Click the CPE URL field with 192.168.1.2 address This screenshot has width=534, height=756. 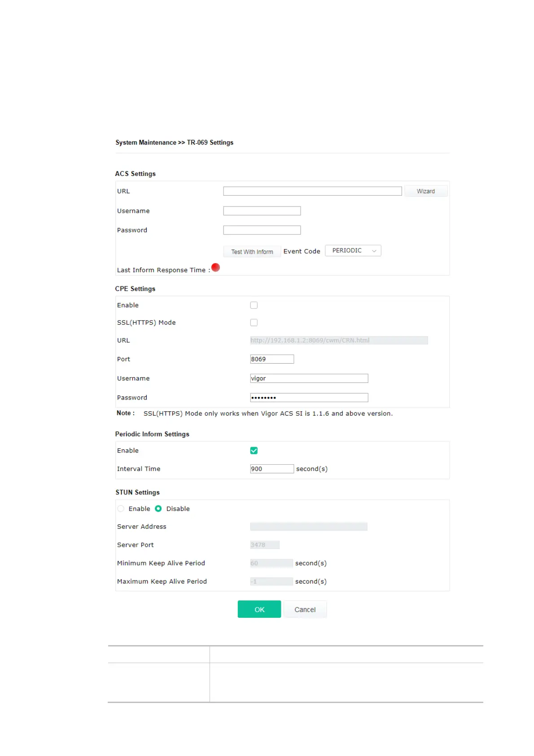coord(339,340)
